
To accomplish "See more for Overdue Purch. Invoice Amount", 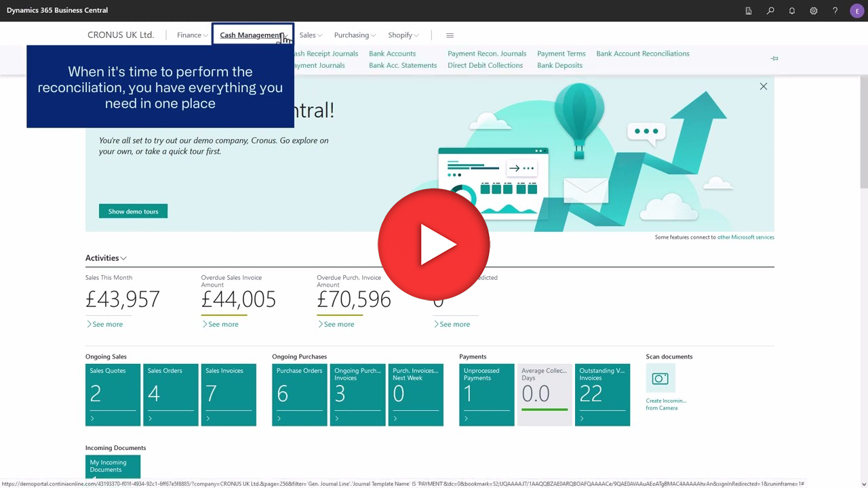I will [x=336, y=325].
